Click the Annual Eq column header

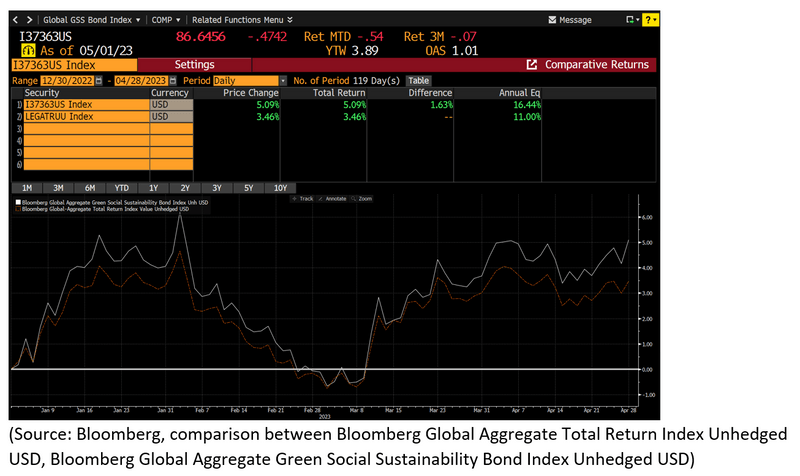point(519,93)
